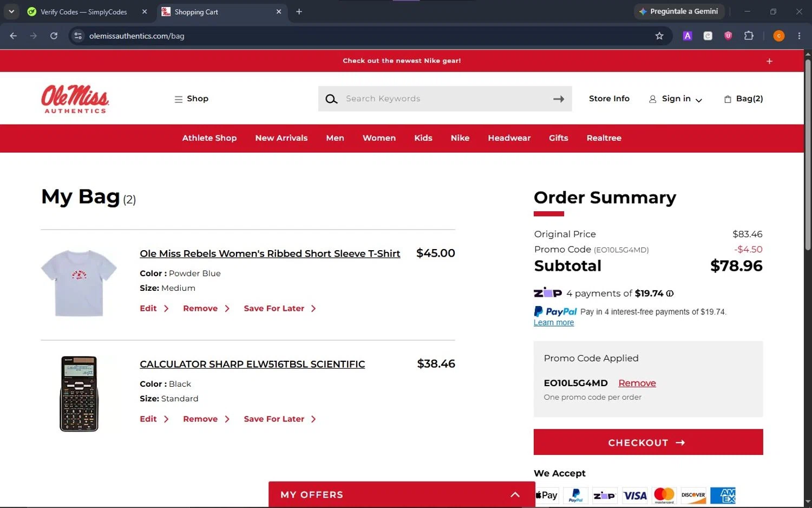
Task: Switch to the Verify Codes SimplyCodes tab
Action: 84,12
